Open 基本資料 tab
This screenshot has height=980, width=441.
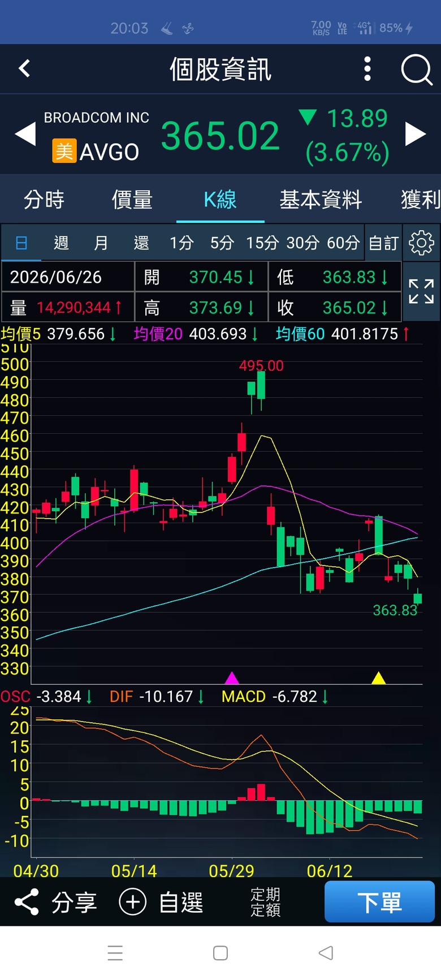click(x=321, y=200)
